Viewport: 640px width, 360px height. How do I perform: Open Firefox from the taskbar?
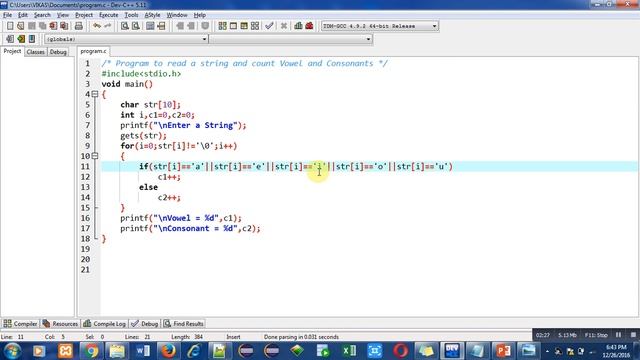tap(168, 351)
